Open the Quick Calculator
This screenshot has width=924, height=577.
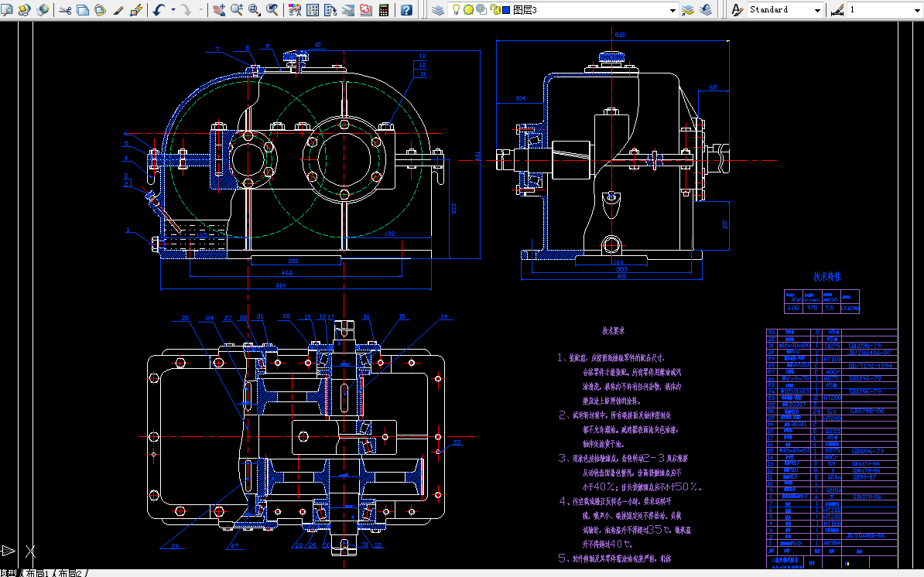pos(383,10)
